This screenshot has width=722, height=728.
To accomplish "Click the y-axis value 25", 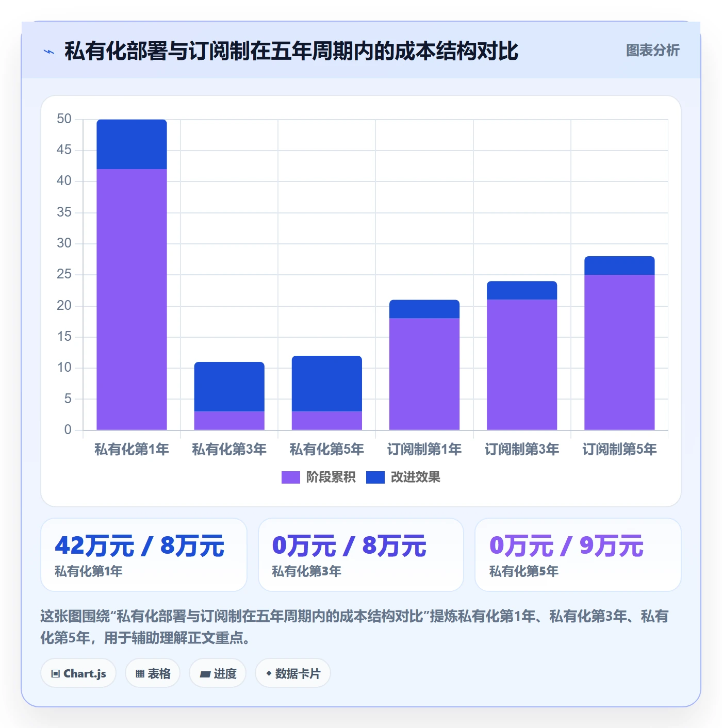I will [x=64, y=274].
